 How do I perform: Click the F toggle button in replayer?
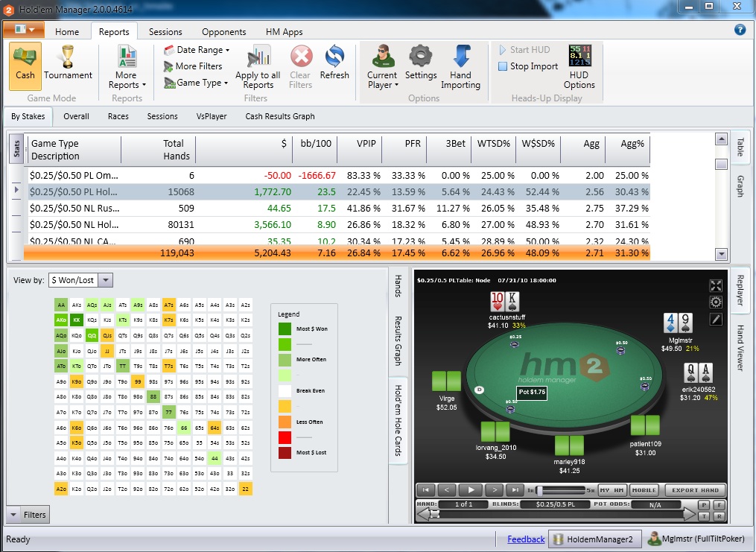point(720,505)
